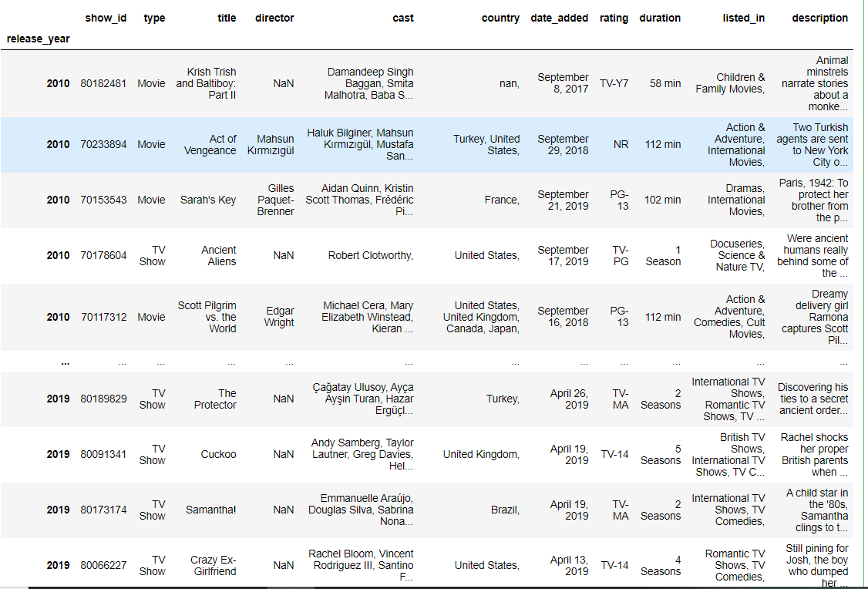
Task: Select the 'NR' rating cell
Action: (621, 144)
